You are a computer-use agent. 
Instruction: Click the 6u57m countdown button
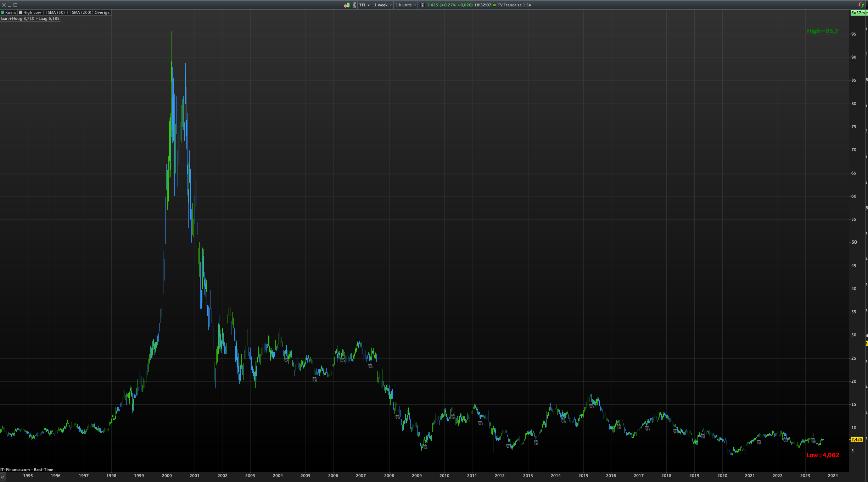click(858, 13)
